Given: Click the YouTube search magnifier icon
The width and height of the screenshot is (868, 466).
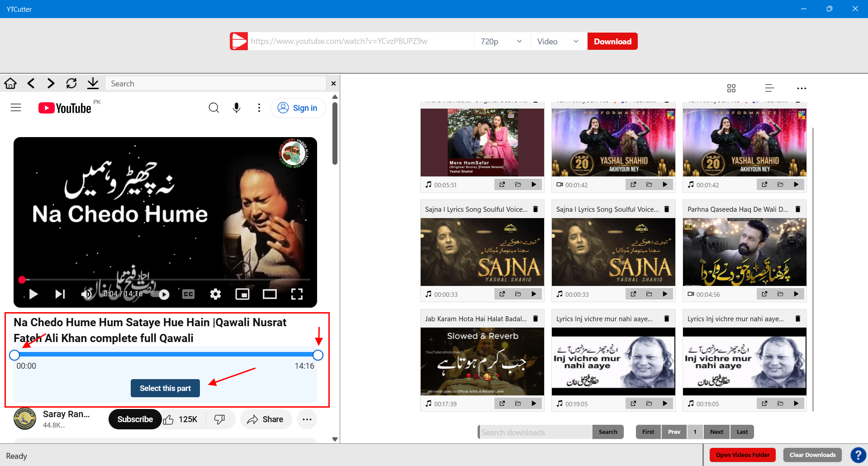Looking at the screenshot, I should click(x=214, y=108).
